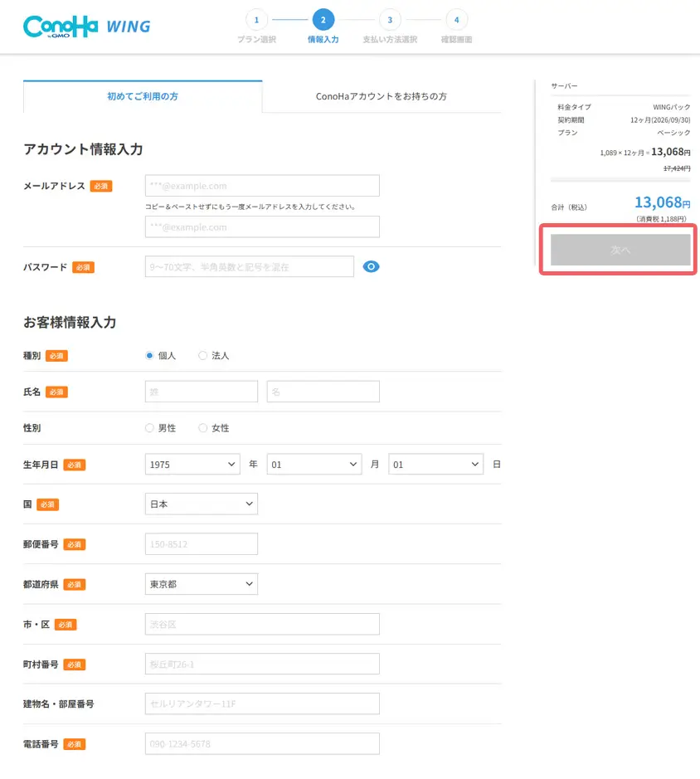Click the step 3 支払い方法選択 indicator
The width and height of the screenshot is (700, 779).
point(389,18)
